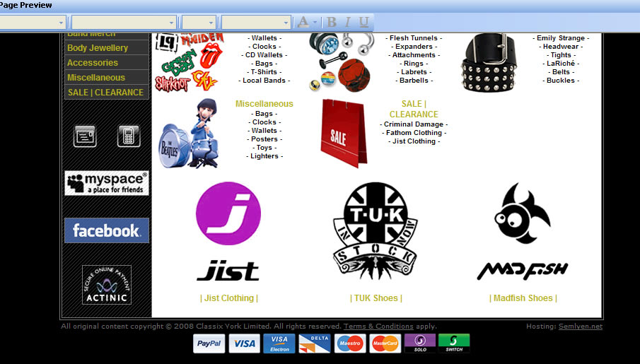
Task: Expand the combo box directly left of font color button
Action: point(286,22)
